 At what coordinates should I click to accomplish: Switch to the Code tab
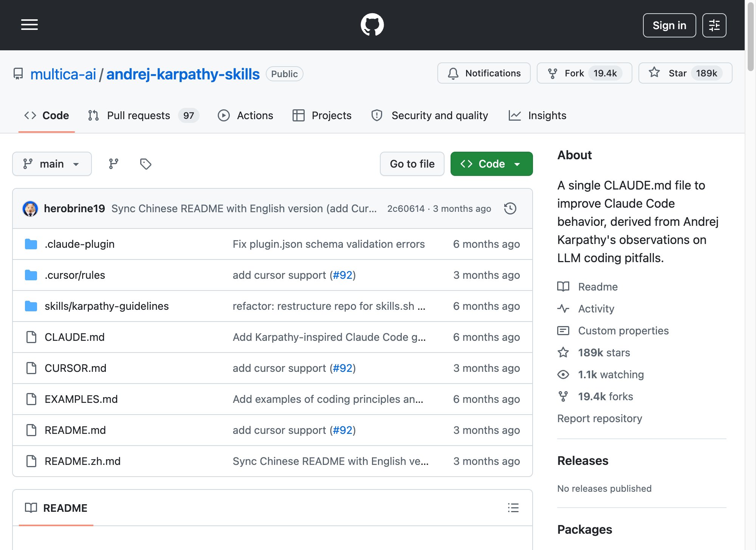(46, 115)
